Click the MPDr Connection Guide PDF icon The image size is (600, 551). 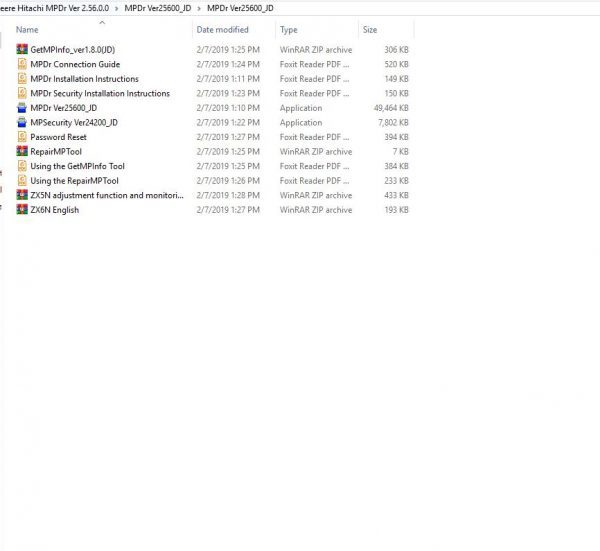22,64
